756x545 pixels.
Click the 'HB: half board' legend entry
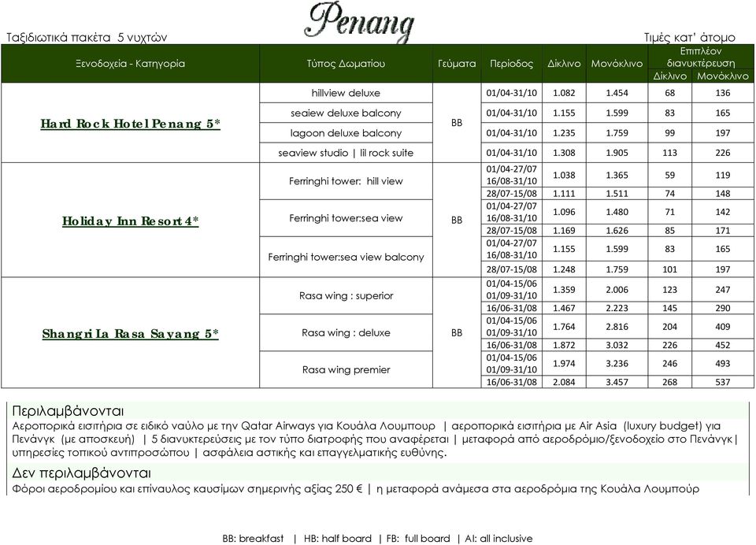tap(338, 539)
